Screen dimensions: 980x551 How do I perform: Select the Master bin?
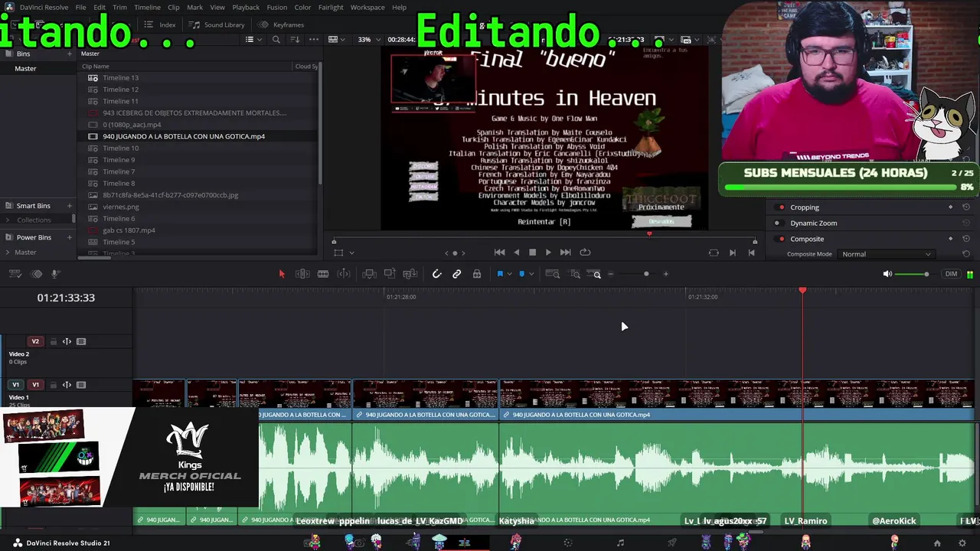pos(25,68)
